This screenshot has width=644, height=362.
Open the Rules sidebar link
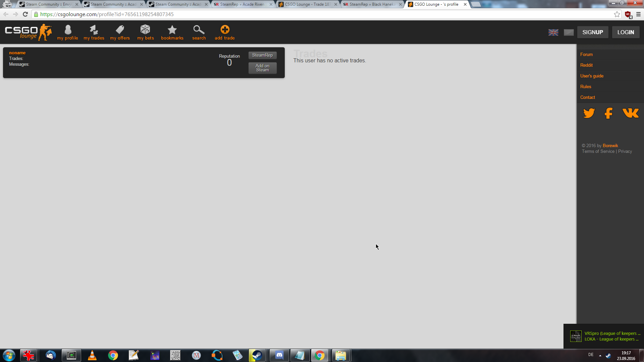click(x=586, y=86)
